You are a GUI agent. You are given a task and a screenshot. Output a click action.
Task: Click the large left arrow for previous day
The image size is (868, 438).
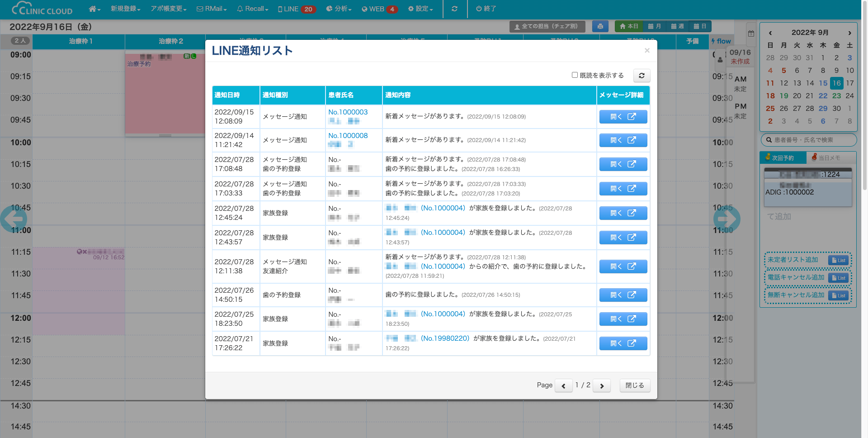(x=14, y=219)
